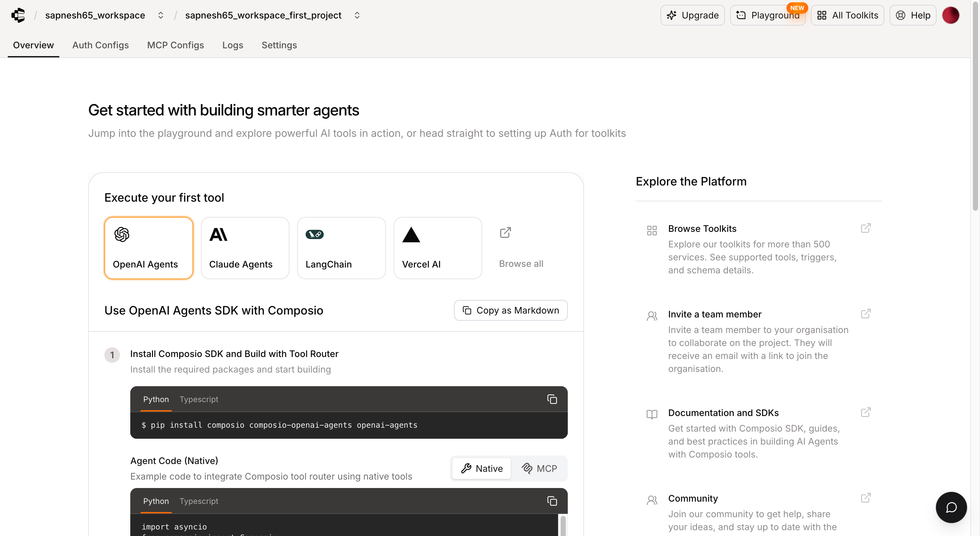Open the Community link
The image size is (980, 536).
click(x=693, y=498)
